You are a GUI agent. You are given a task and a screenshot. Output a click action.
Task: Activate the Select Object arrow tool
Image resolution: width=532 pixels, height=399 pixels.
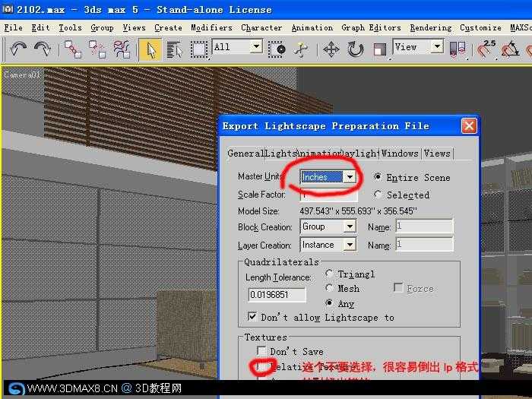pyautogui.click(x=150, y=49)
